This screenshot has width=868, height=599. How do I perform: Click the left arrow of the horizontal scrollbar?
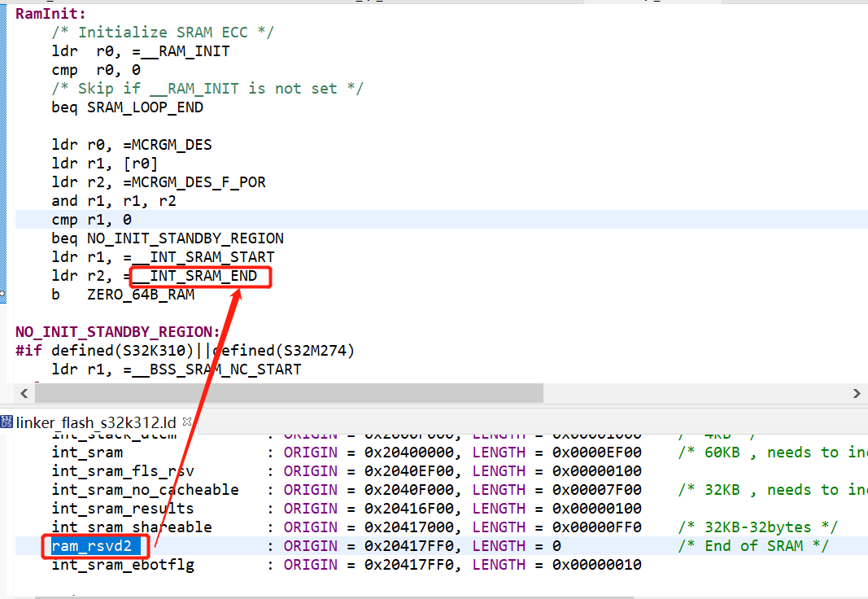24,393
